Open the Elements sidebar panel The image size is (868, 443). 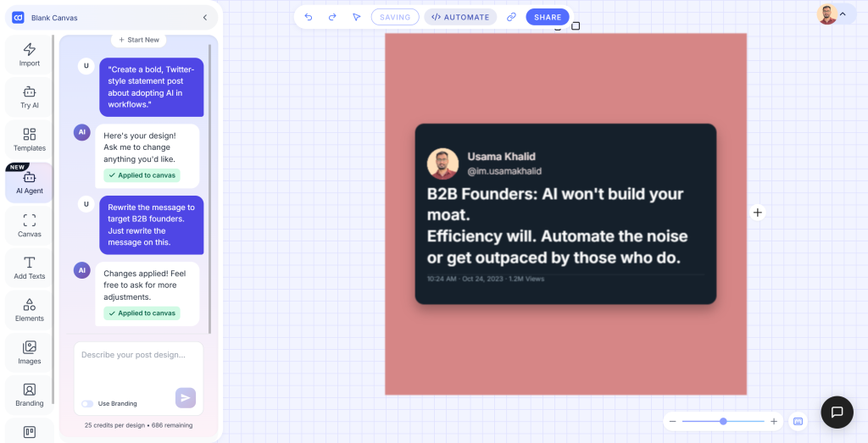(x=30, y=310)
